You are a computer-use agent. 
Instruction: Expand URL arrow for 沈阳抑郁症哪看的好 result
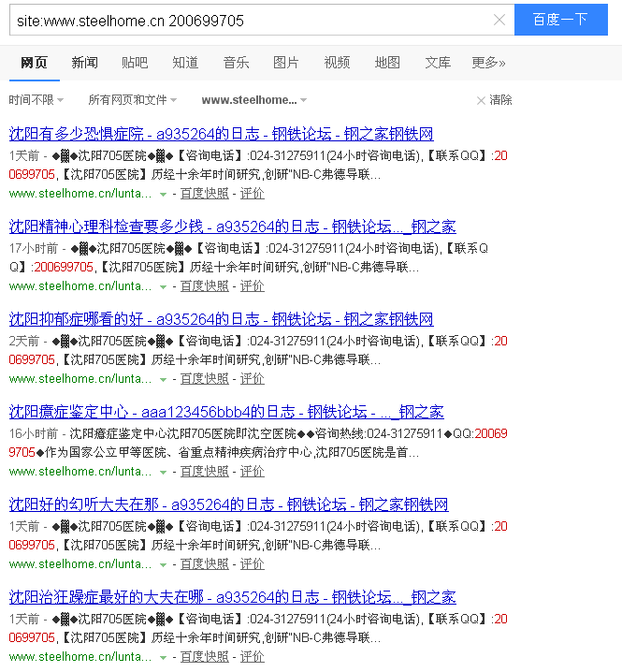tap(163, 380)
